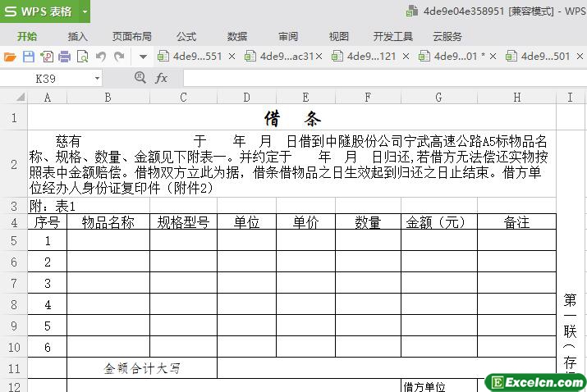The height and width of the screenshot is (392, 587).
Task: Click the WPS 表格 logo button
Action: pos(39,11)
